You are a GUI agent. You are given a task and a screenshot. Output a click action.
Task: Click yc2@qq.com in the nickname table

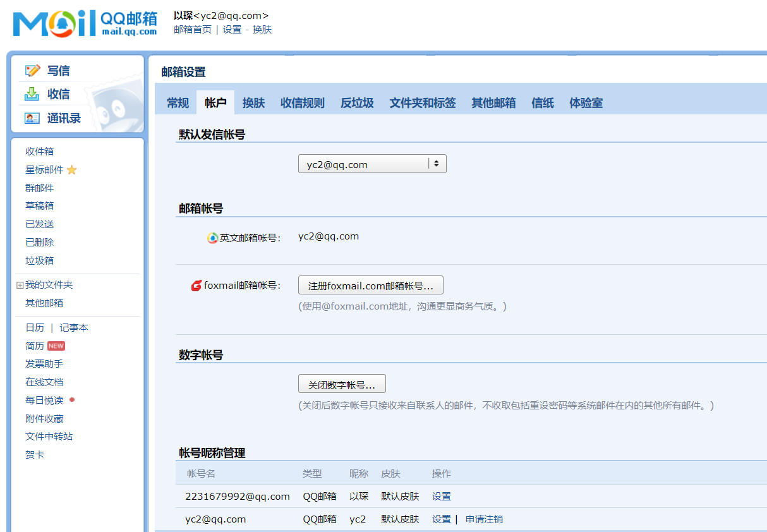coord(215,519)
